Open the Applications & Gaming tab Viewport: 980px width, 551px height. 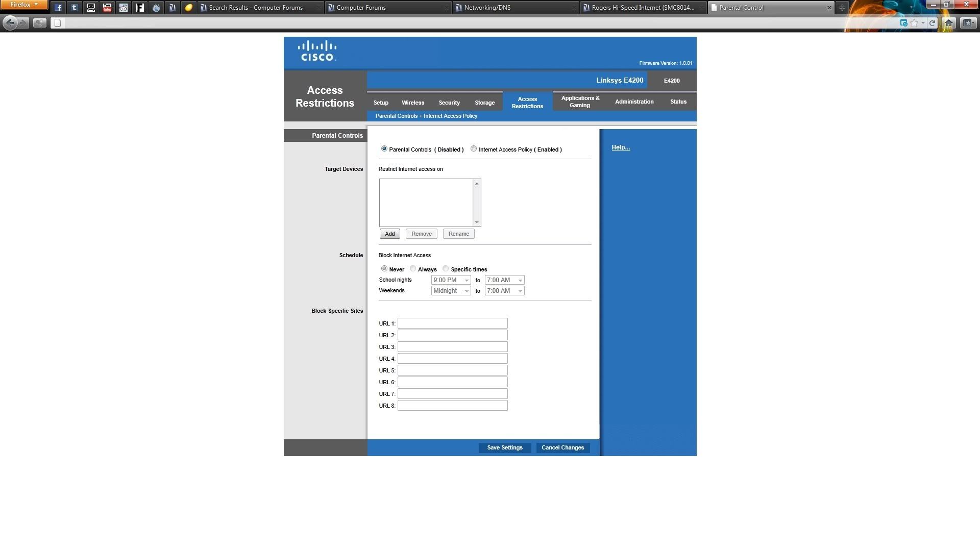[580, 102]
